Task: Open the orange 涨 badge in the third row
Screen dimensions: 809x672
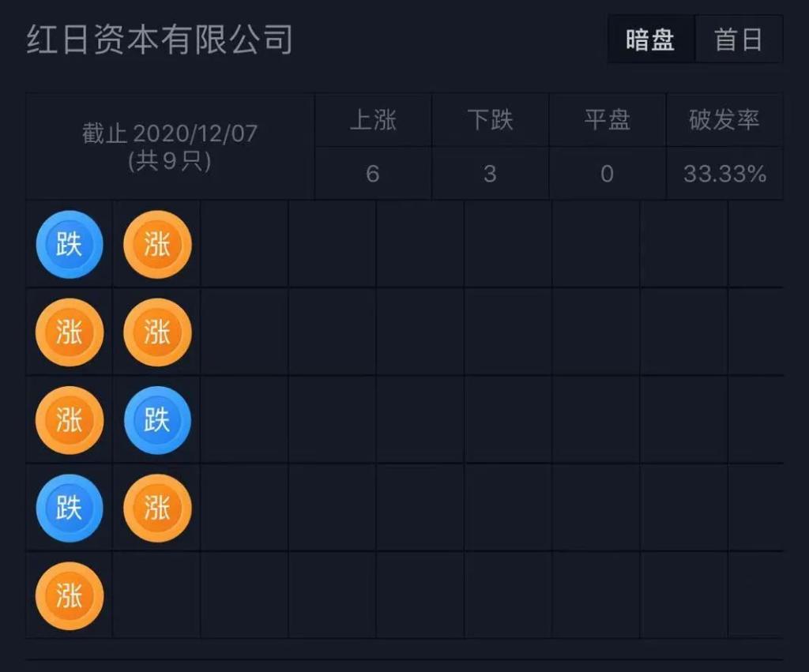Action: pos(70,420)
